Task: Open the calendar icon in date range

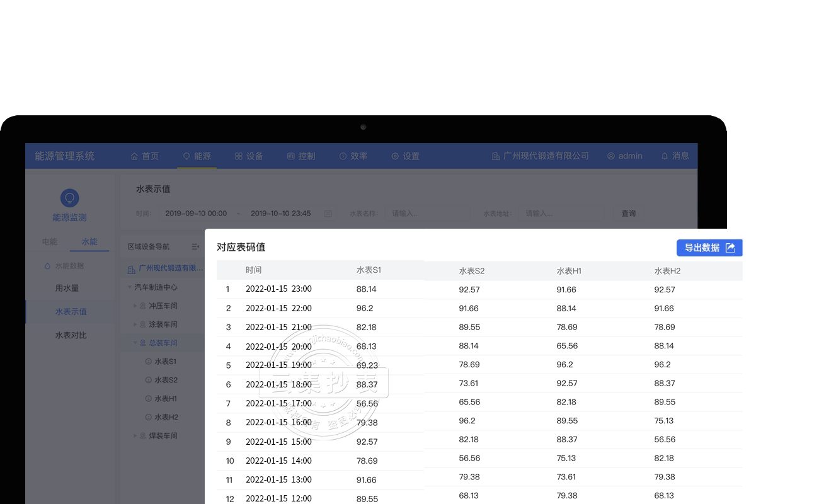Action: [328, 214]
